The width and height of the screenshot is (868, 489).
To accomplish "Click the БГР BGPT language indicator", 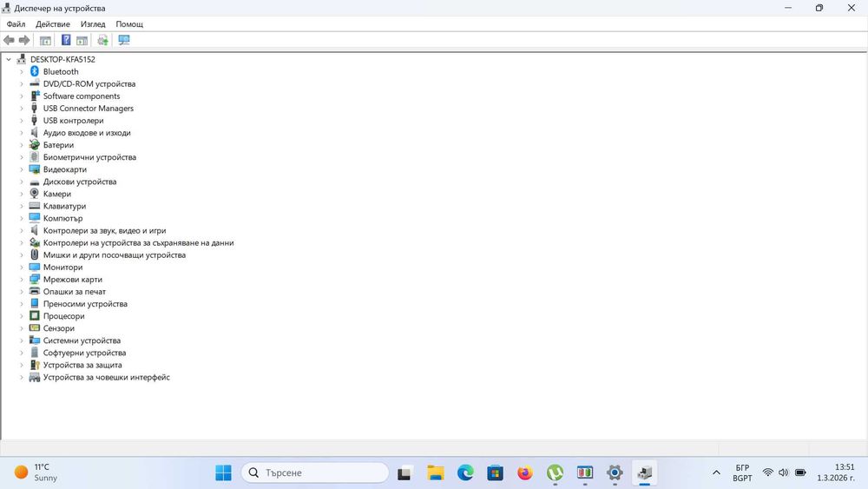I will [742, 472].
